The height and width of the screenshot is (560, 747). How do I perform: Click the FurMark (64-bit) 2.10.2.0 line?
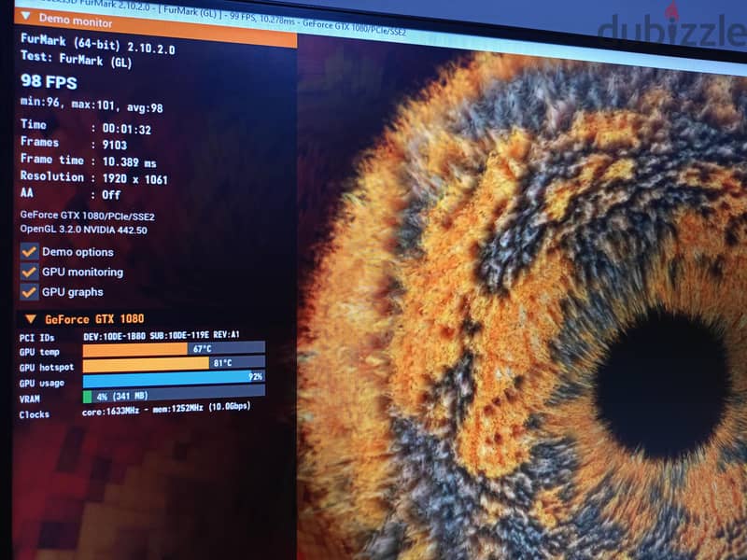pyautogui.click(x=98, y=44)
